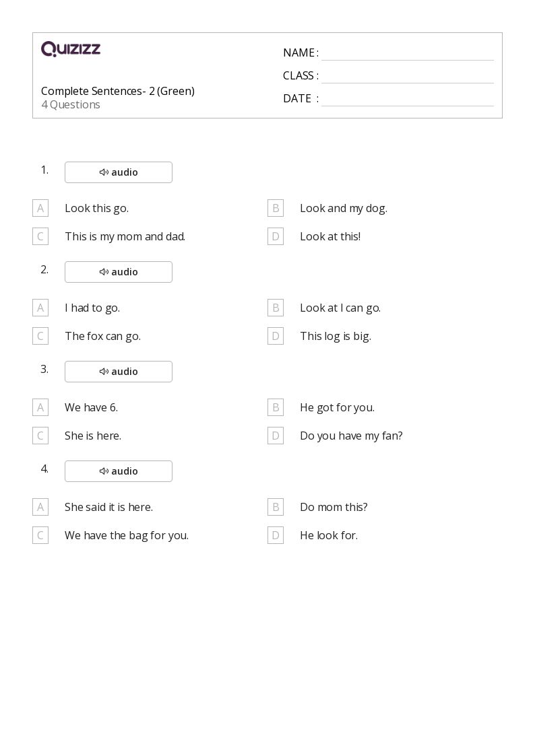Click the NAME input line
Image resolution: width=535 pixels, height=756 pixels.
(408, 54)
